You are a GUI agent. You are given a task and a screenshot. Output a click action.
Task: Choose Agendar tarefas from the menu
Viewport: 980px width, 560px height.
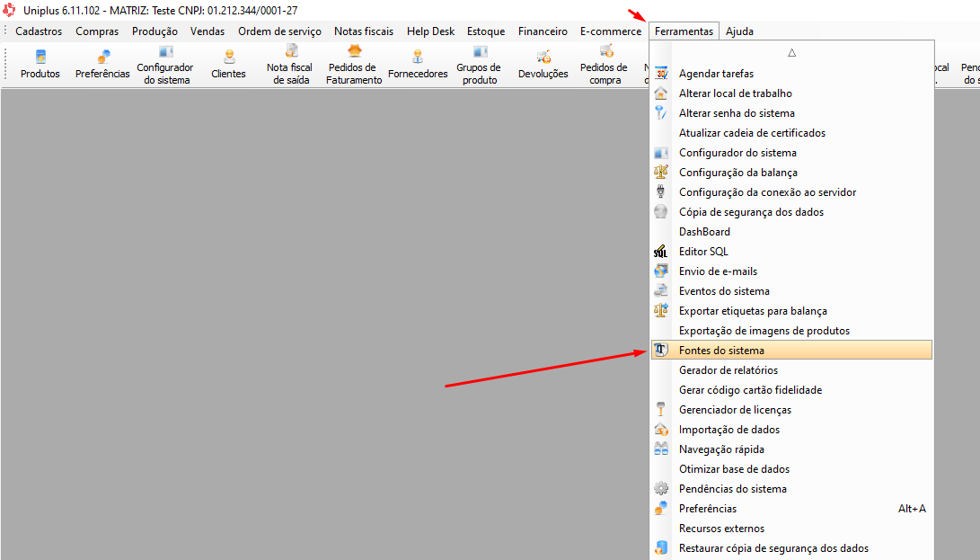click(792, 74)
